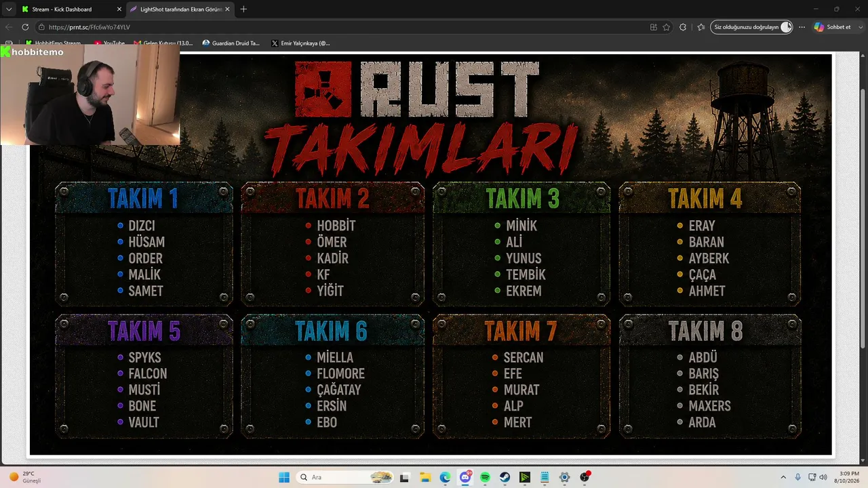Click the name ERAY in Takım 4
Viewport: 868px width, 488px height.
pos(702,226)
